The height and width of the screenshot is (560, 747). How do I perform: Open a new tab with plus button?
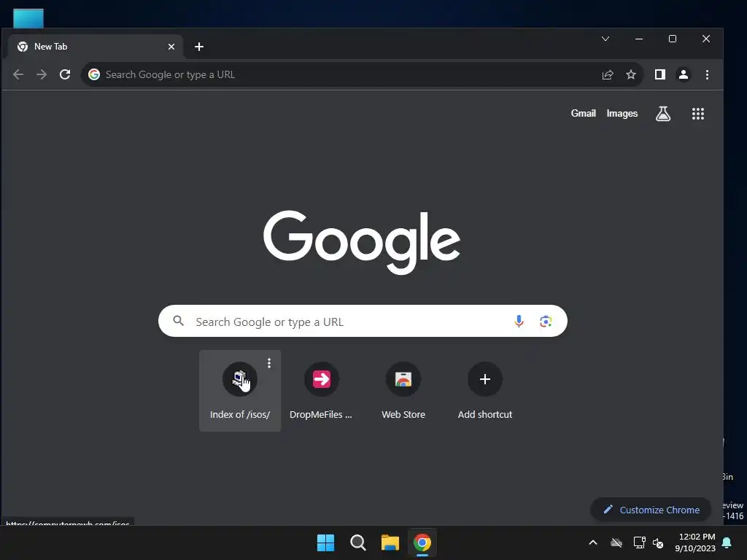click(199, 47)
